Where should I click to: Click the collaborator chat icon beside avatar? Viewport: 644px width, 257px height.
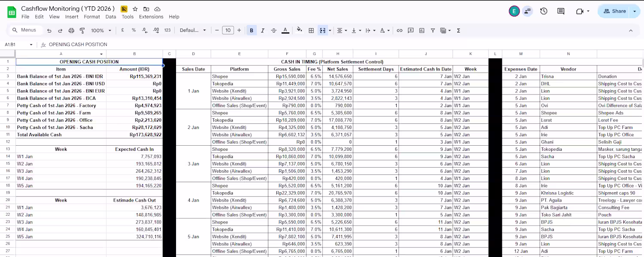click(x=527, y=11)
